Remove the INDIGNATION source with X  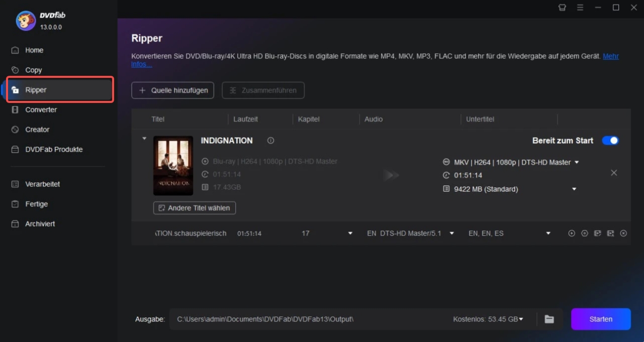(x=614, y=173)
